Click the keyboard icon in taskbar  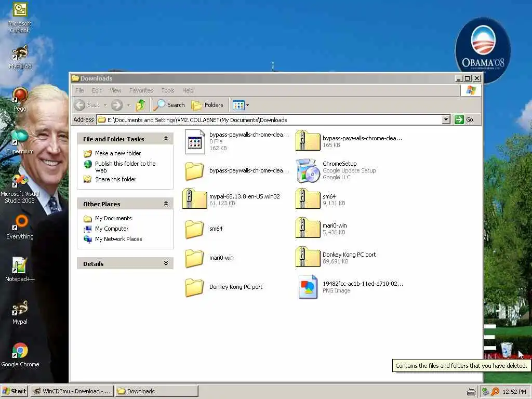471,392
